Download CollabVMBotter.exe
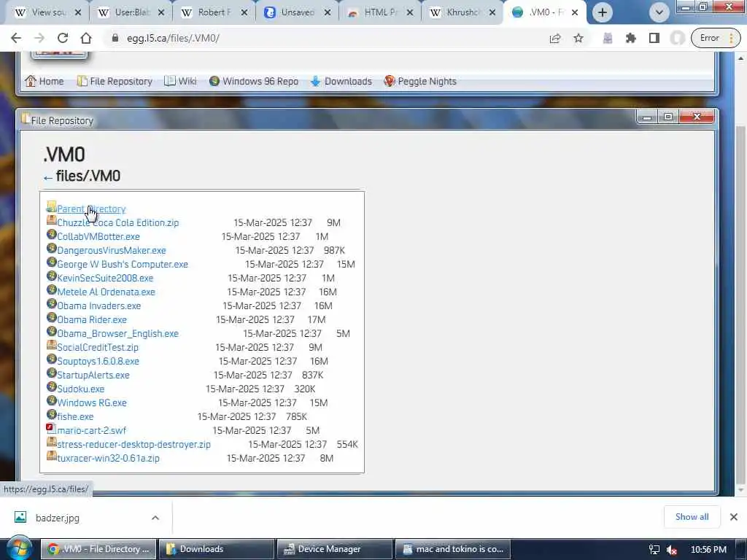 click(x=98, y=237)
